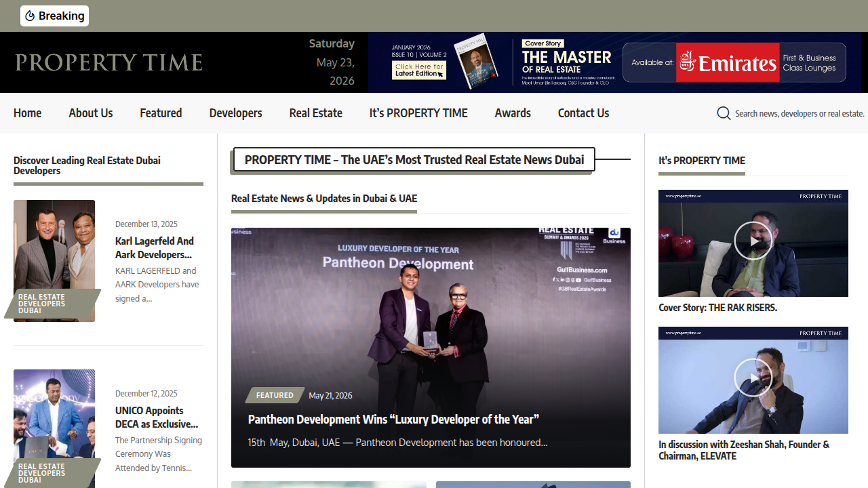Viewport: 868px width, 488px height.
Task: Focus the search news input field
Action: [800, 113]
